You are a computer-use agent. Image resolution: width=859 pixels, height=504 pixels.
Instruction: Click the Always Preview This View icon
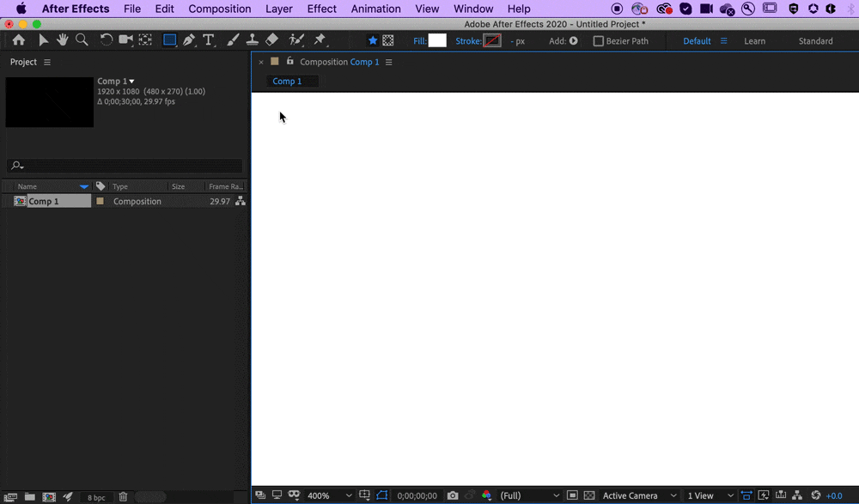(260, 495)
